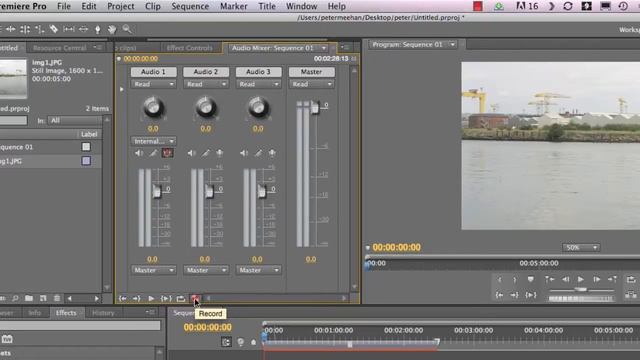Viewport: 640px width, 360px height.
Task: Open Master track Read dropdown
Action: [311, 84]
